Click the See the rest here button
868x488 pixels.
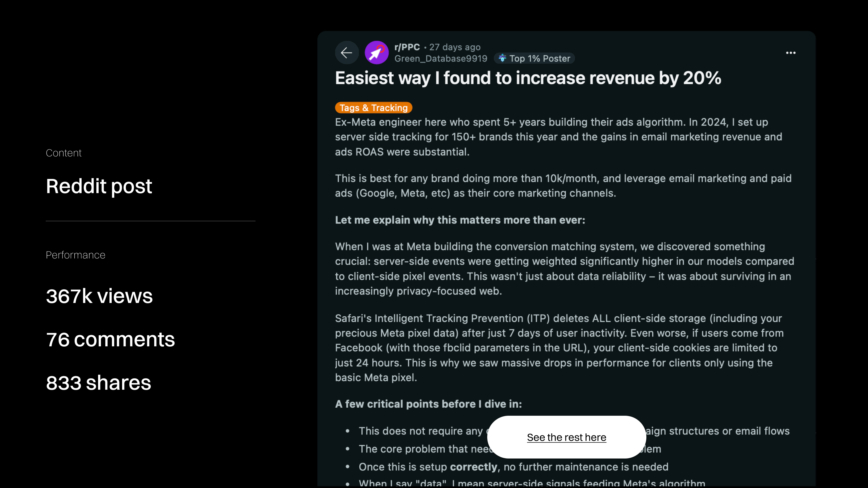[567, 437]
